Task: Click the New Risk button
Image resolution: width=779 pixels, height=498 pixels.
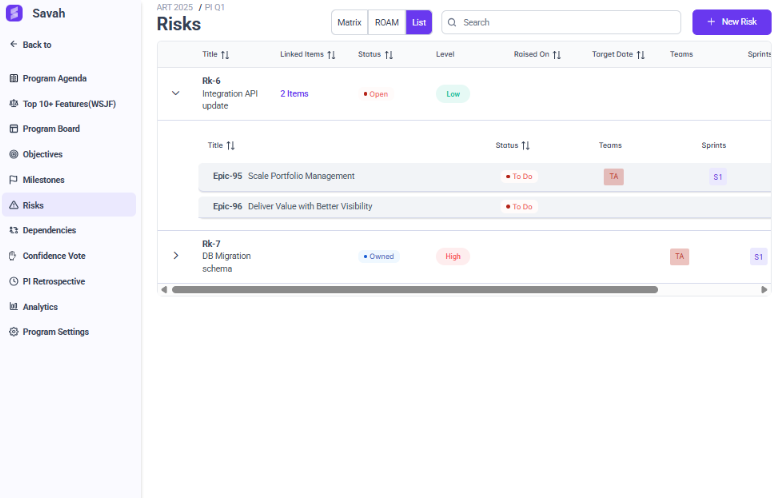Action: (x=731, y=22)
